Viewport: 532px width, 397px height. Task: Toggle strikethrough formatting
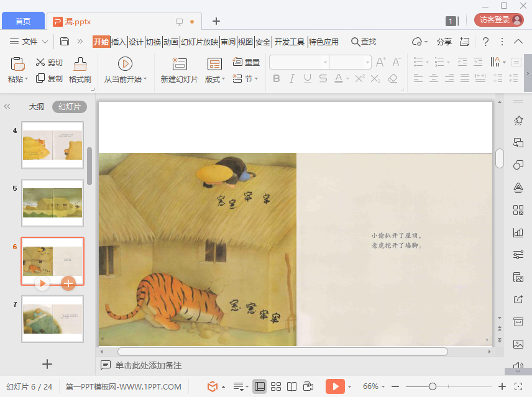pyautogui.click(x=323, y=79)
